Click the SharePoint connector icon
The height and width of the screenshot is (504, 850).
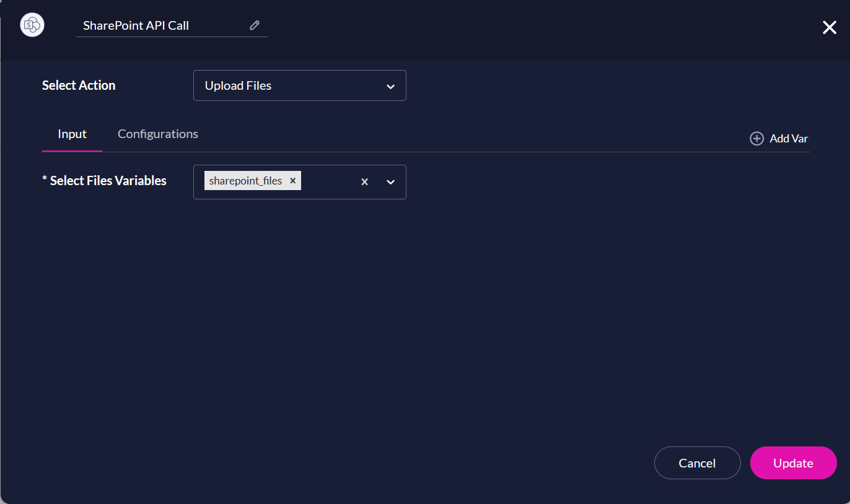(32, 25)
